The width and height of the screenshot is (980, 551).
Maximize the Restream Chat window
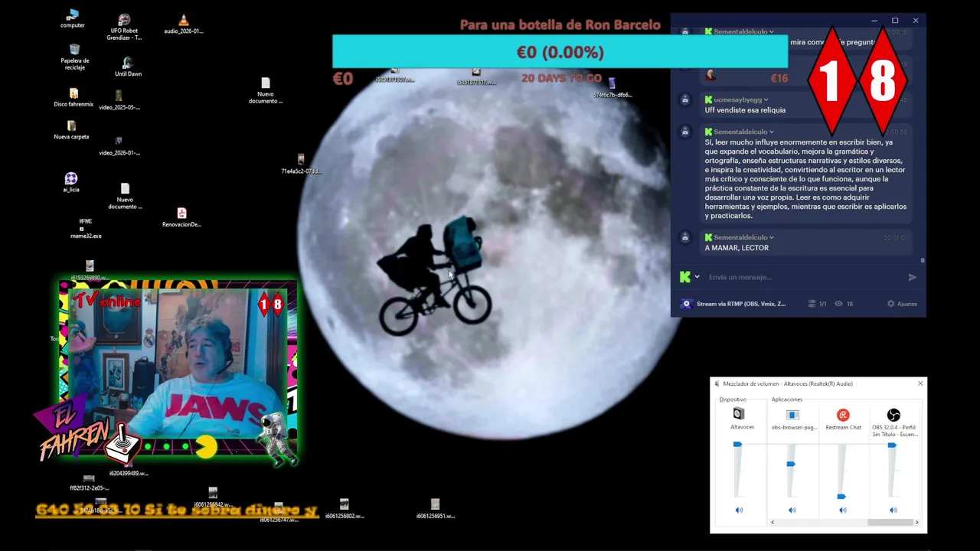895,21
